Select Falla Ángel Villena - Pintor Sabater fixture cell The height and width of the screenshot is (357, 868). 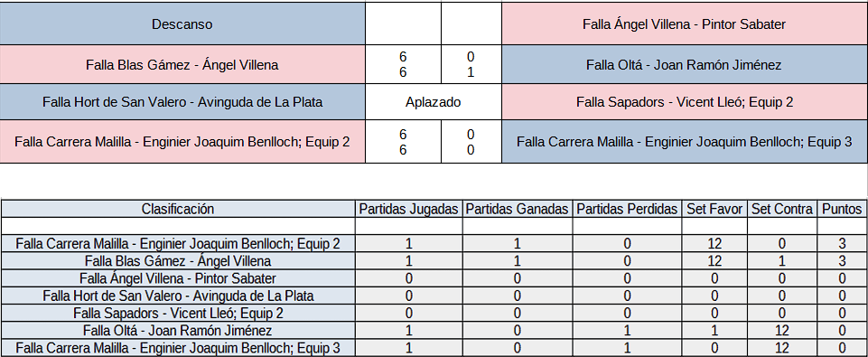(x=685, y=24)
